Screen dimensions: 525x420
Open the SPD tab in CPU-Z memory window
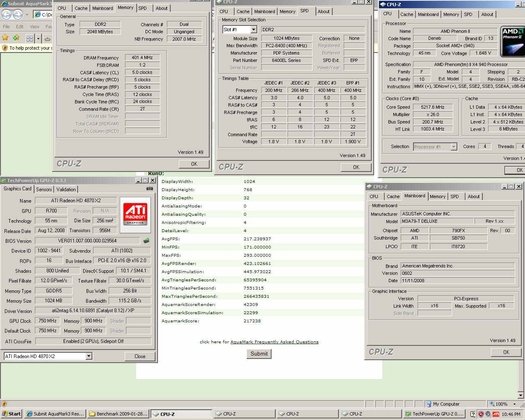(x=142, y=8)
